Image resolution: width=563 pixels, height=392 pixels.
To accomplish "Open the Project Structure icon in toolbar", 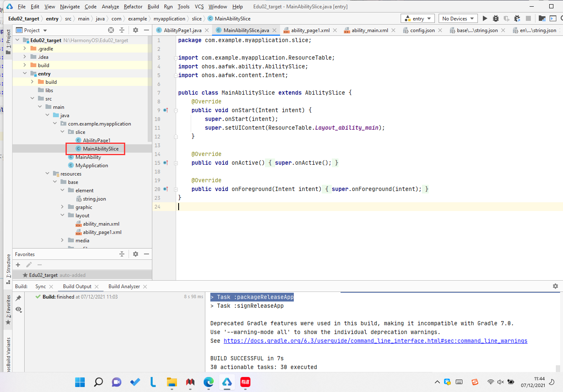I will tap(542, 18).
